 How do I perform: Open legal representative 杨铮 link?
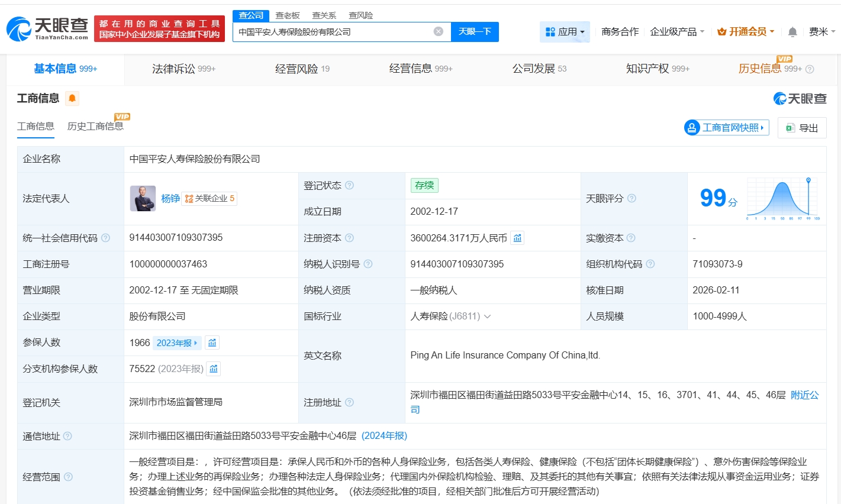[x=170, y=199]
